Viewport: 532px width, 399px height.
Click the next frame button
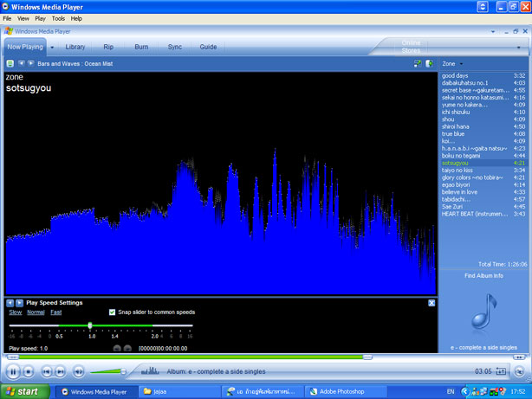pos(127,348)
